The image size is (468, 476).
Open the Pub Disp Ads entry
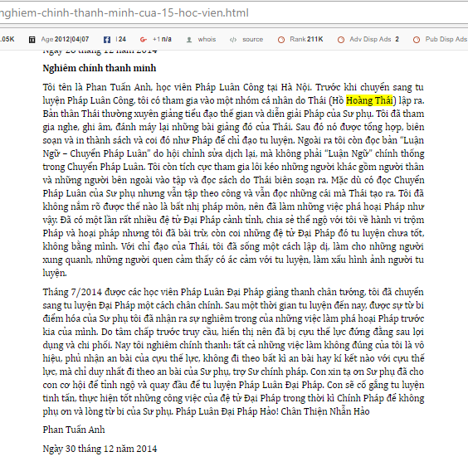pos(446,39)
